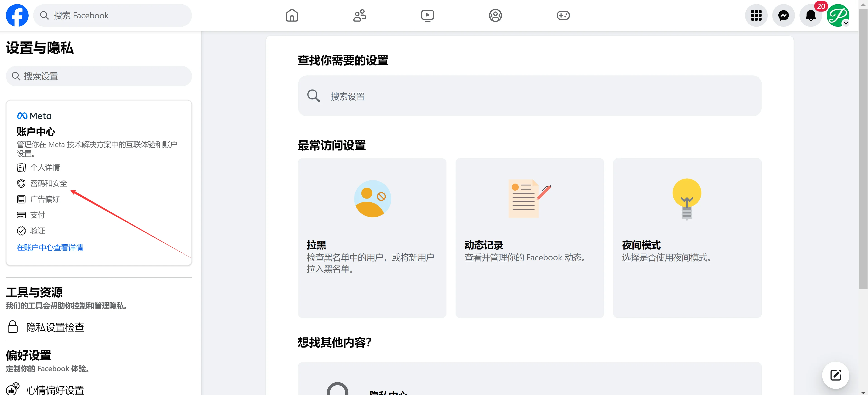Open 心情偏好设置 menu item

click(x=99, y=389)
